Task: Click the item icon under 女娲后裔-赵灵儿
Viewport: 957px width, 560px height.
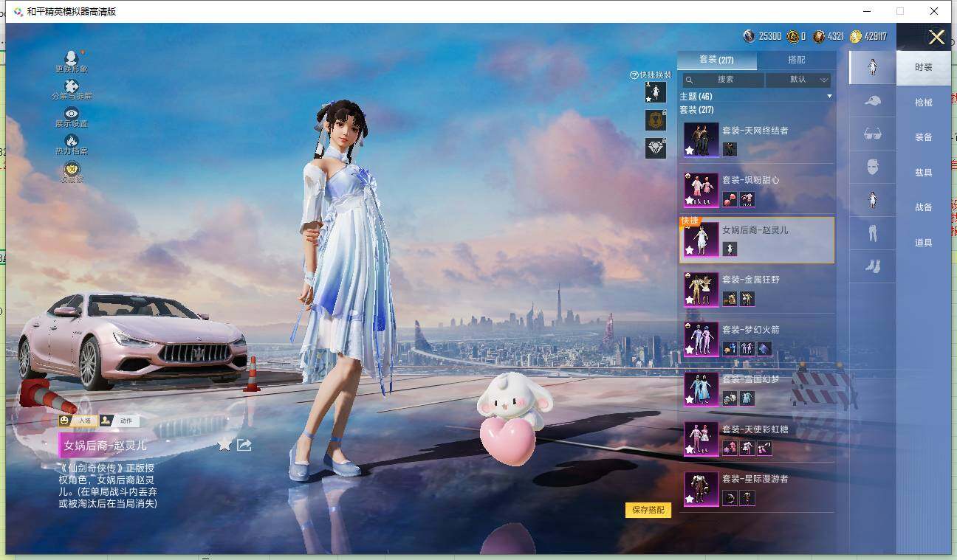Action: (730, 249)
